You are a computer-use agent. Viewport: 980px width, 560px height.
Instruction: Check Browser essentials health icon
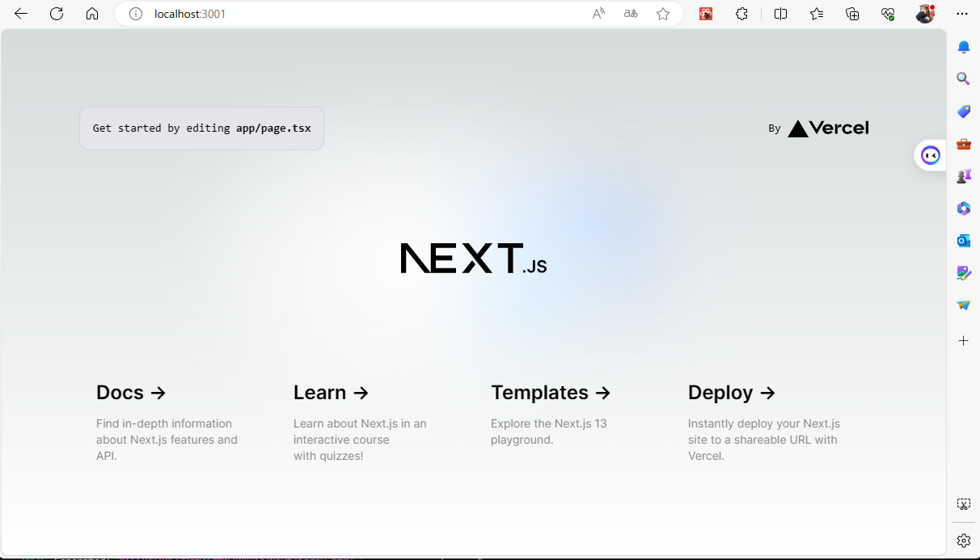tap(888, 14)
